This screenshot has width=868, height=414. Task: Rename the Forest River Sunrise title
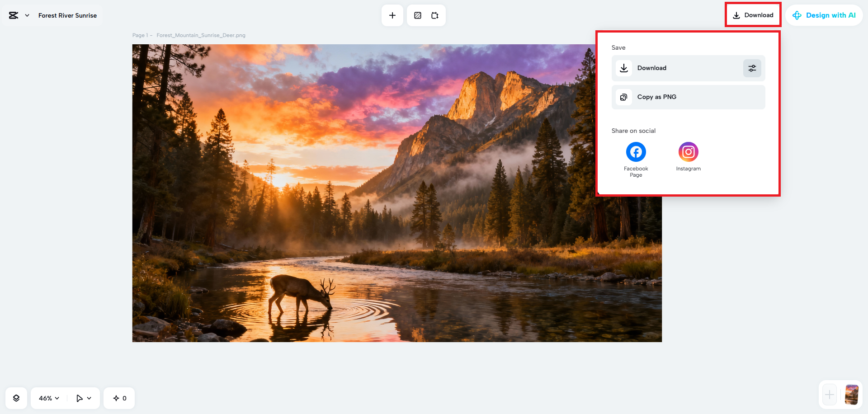coord(67,15)
